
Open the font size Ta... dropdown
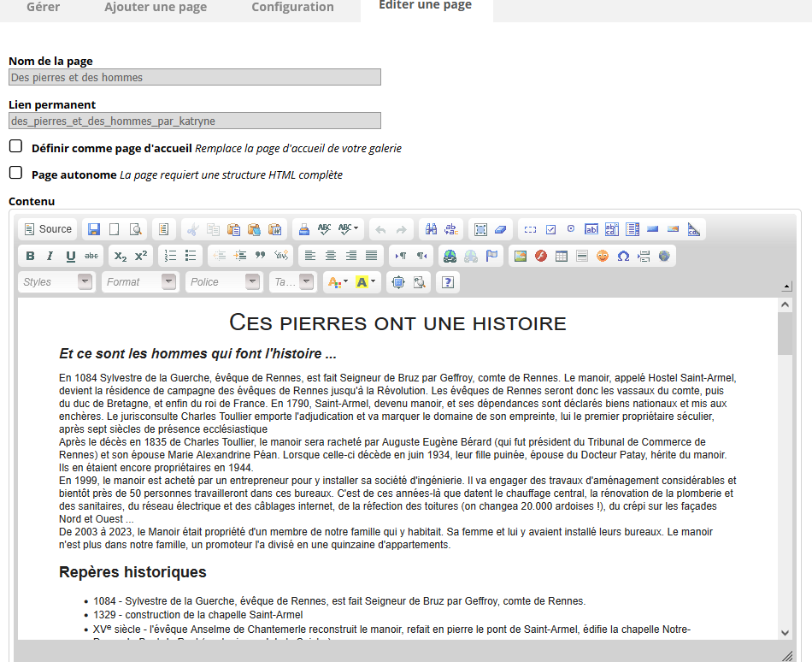pyautogui.click(x=293, y=281)
